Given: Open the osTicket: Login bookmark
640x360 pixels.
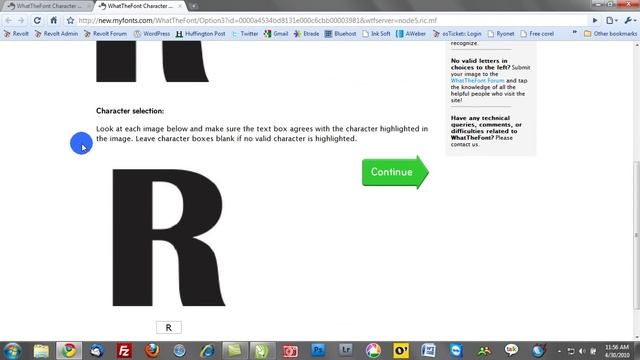Looking at the screenshot, I should (x=457, y=34).
